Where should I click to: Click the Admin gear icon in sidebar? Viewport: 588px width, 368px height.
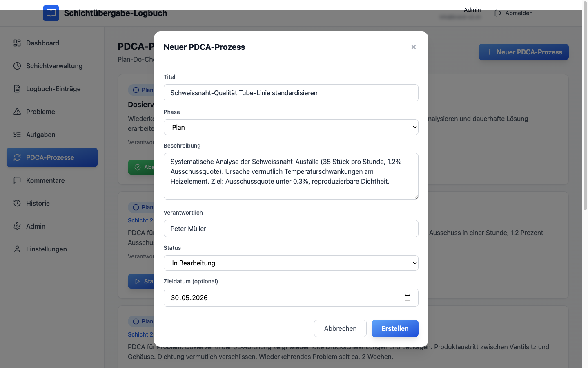[17, 226]
